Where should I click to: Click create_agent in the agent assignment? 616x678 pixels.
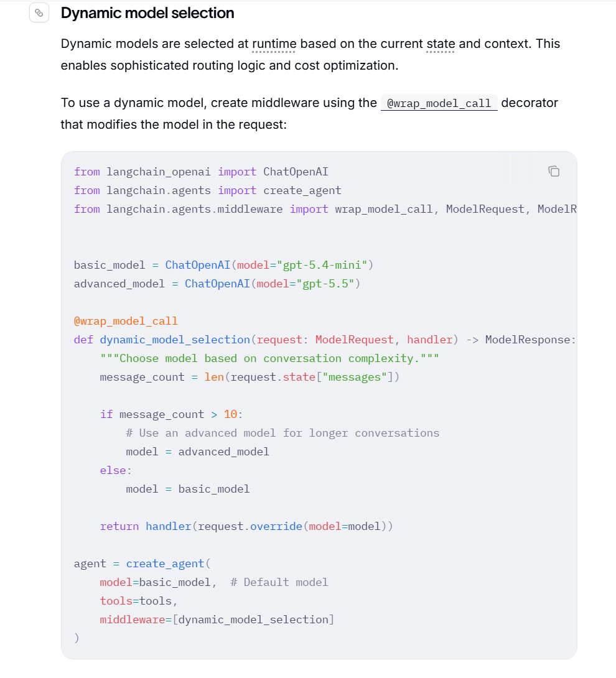[x=165, y=564]
